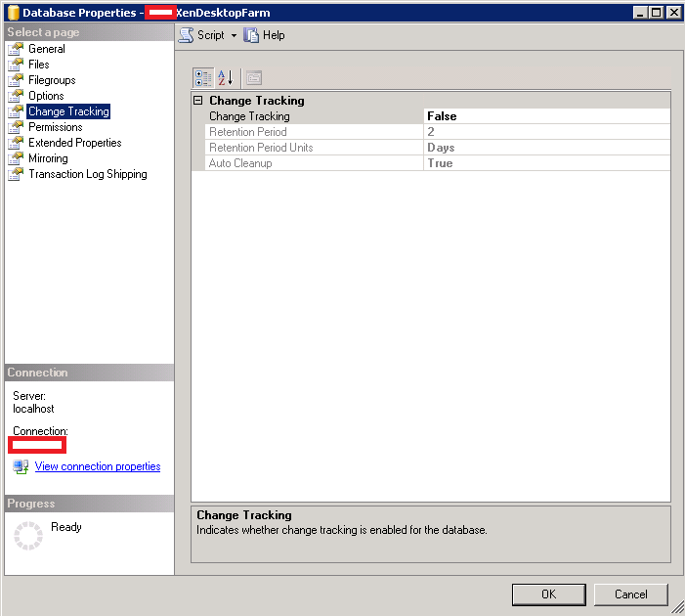Image resolution: width=685 pixels, height=616 pixels.
Task: Open View connection properties link
Action: (x=98, y=467)
